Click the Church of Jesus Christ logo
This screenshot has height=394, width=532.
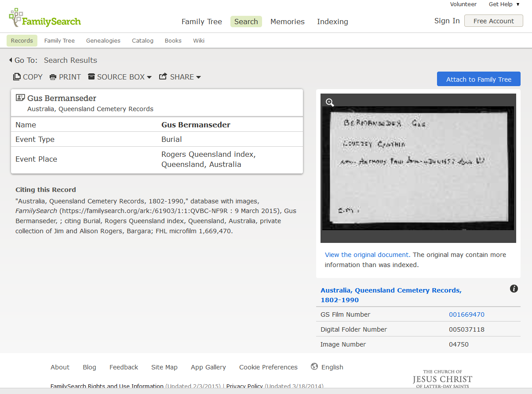click(442, 379)
